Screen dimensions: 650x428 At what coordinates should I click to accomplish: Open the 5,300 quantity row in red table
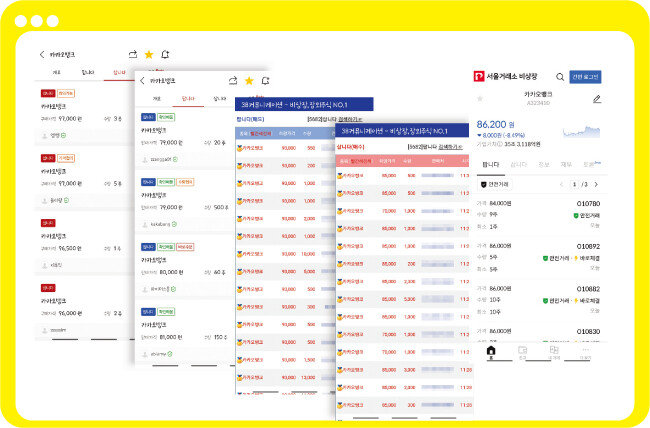pos(403,299)
